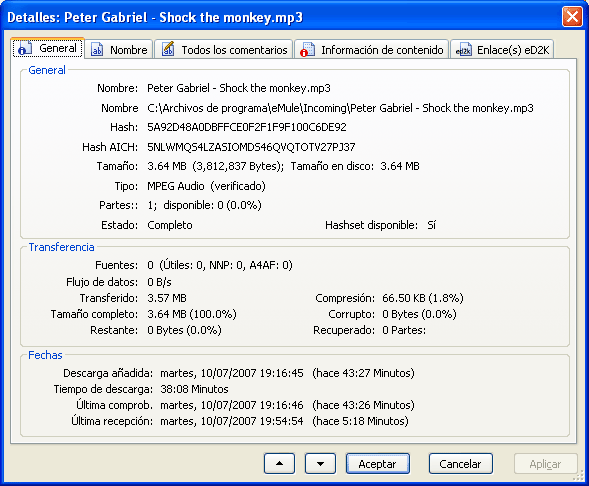This screenshot has width=589, height=486.
Task: Click Tiempo de descarga value 38:08 Minutos
Action: click(x=194, y=389)
